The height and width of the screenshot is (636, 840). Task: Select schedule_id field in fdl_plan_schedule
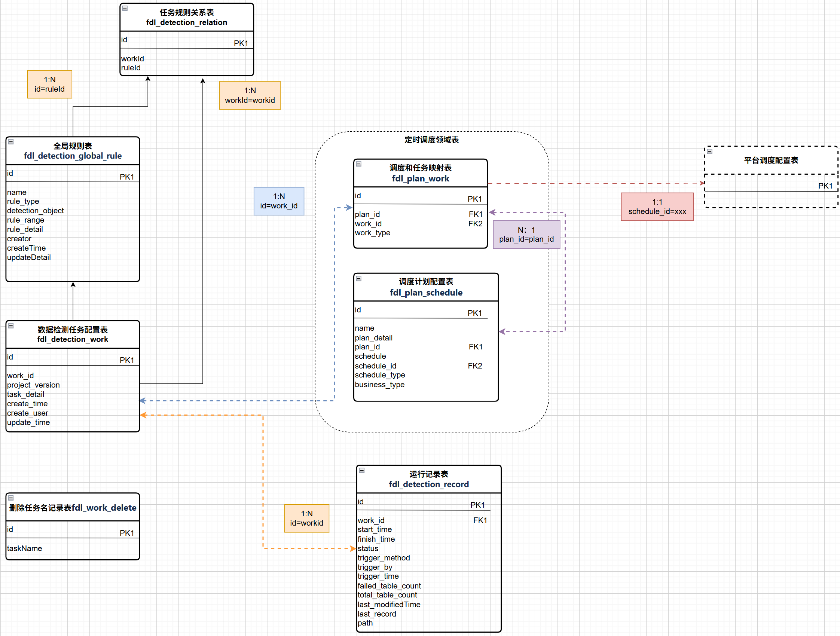click(376, 366)
